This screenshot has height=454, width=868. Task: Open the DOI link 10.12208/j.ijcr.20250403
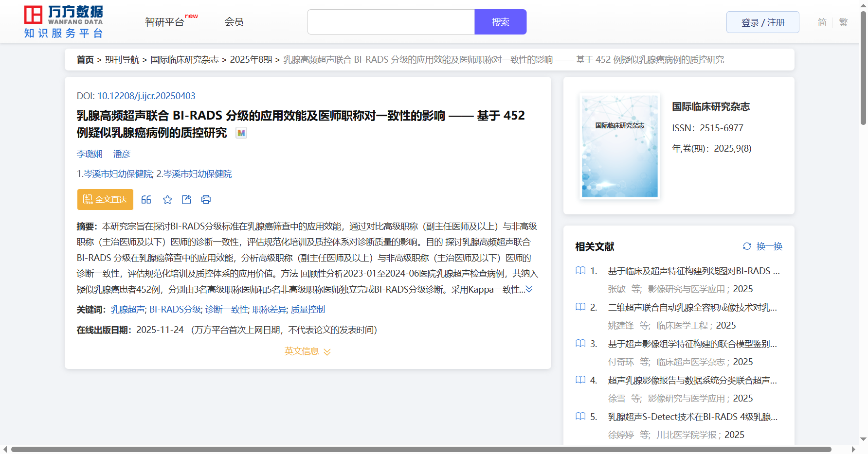146,96
